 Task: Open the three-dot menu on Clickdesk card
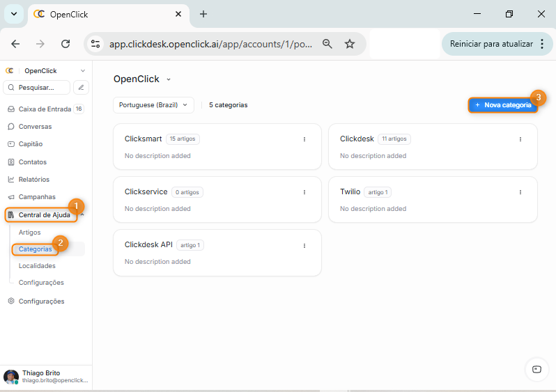click(x=520, y=139)
